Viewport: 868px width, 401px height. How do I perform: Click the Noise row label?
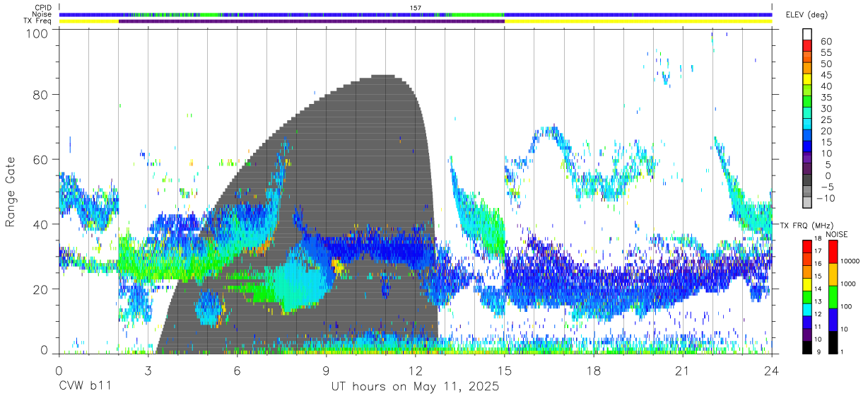(x=42, y=14)
